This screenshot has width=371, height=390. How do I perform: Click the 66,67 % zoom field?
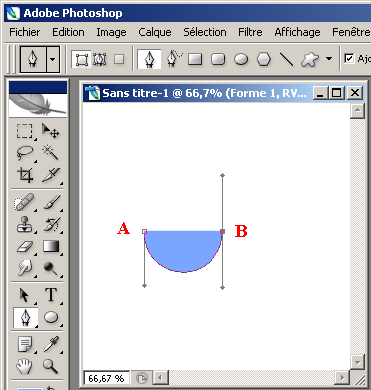tap(106, 378)
